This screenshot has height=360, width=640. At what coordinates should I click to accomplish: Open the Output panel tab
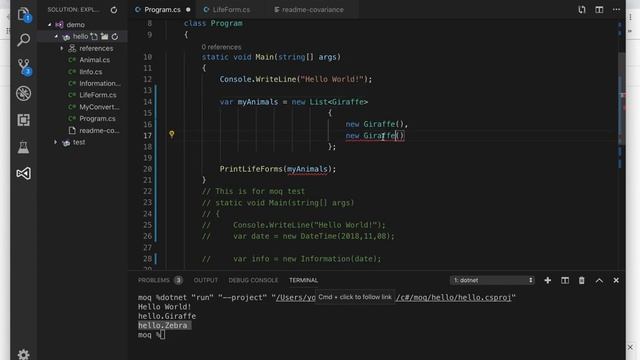[x=205, y=280]
